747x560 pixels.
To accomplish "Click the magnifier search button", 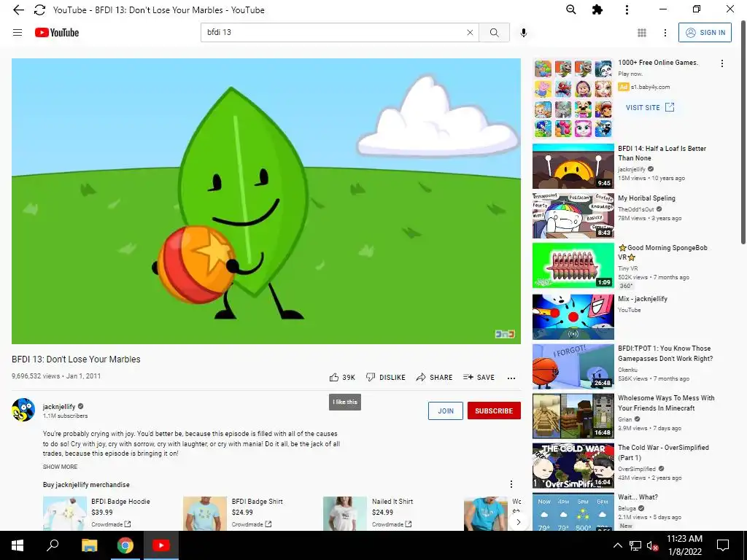I will [x=494, y=32].
